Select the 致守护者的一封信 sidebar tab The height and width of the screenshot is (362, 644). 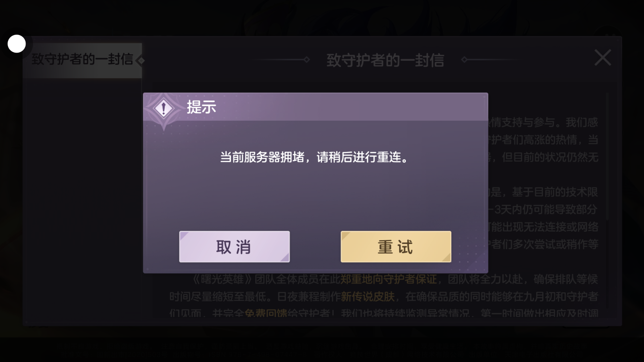[83, 60]
